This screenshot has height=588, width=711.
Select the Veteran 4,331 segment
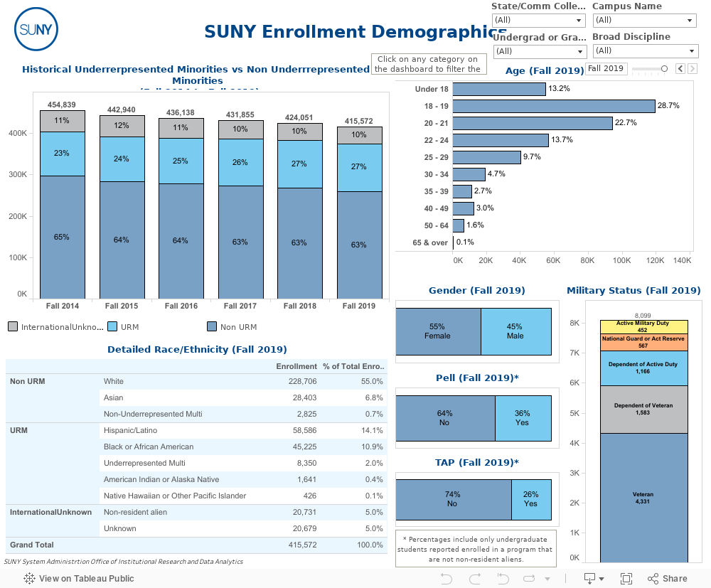[644, 498]
